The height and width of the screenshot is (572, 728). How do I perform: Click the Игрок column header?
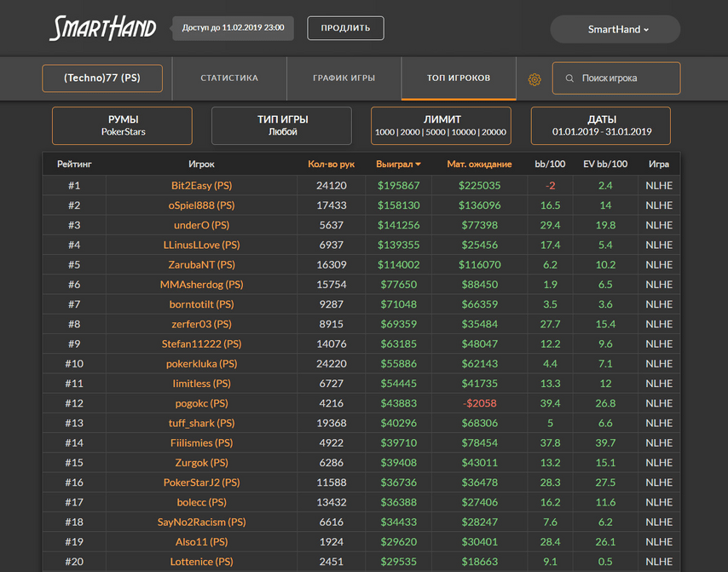[201, 164]
